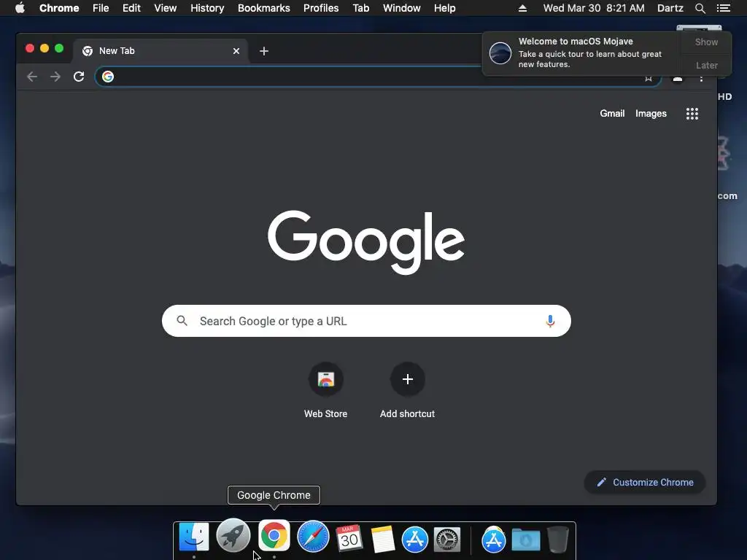The height and width of the screenshot is (560, 747).
Task: Click the App Store icon left of Downloads folder
Action: coord(494,540)
